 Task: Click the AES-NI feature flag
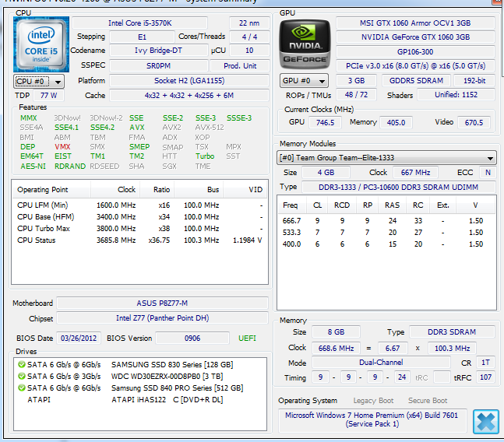coord(33,167)
